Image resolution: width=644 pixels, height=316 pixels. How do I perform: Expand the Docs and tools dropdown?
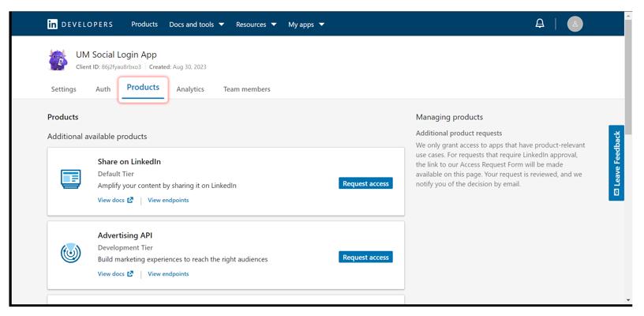197,24
